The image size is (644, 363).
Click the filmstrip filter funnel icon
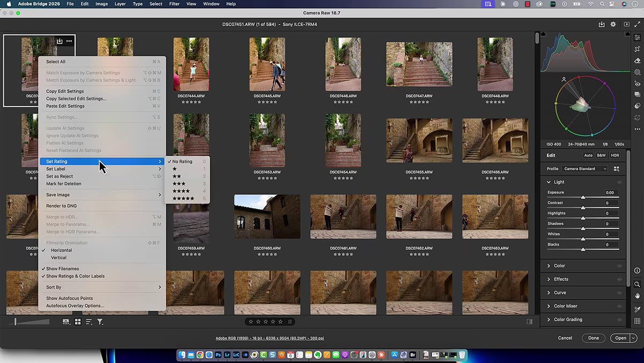(100, 322)
